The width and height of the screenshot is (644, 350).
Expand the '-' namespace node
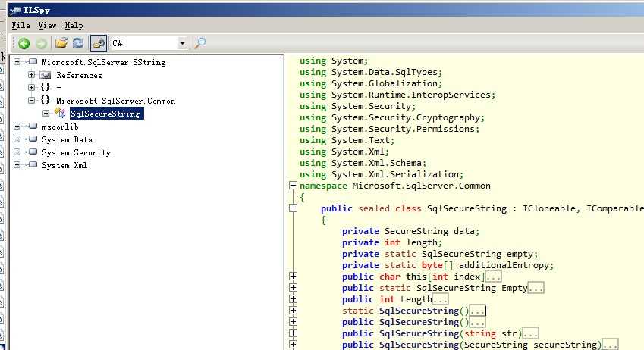31,87
